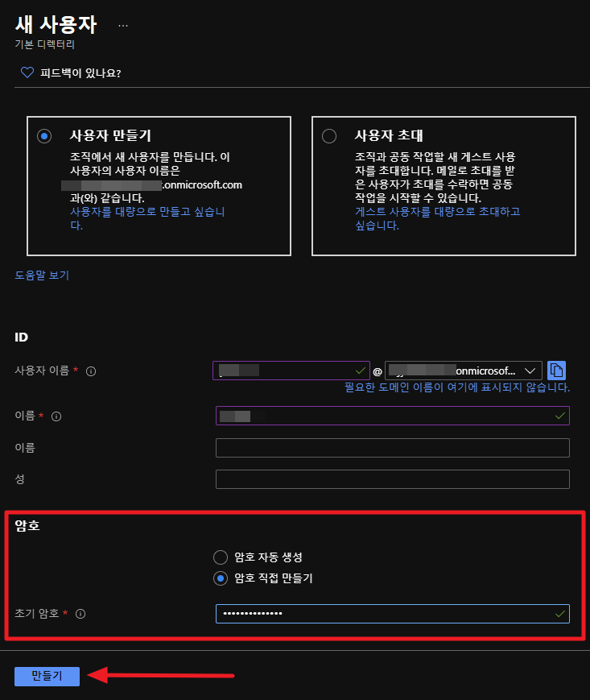The height and width of the screenshot is (700, 590).
Task: Select the 사용자 만들기 radio option
Action: coord(44,136)
